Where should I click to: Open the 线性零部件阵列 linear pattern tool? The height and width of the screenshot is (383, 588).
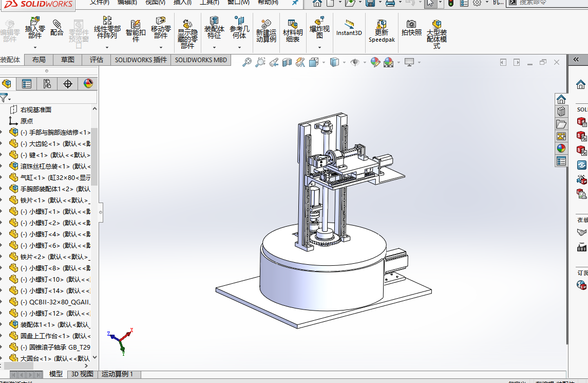coord(107,28)
